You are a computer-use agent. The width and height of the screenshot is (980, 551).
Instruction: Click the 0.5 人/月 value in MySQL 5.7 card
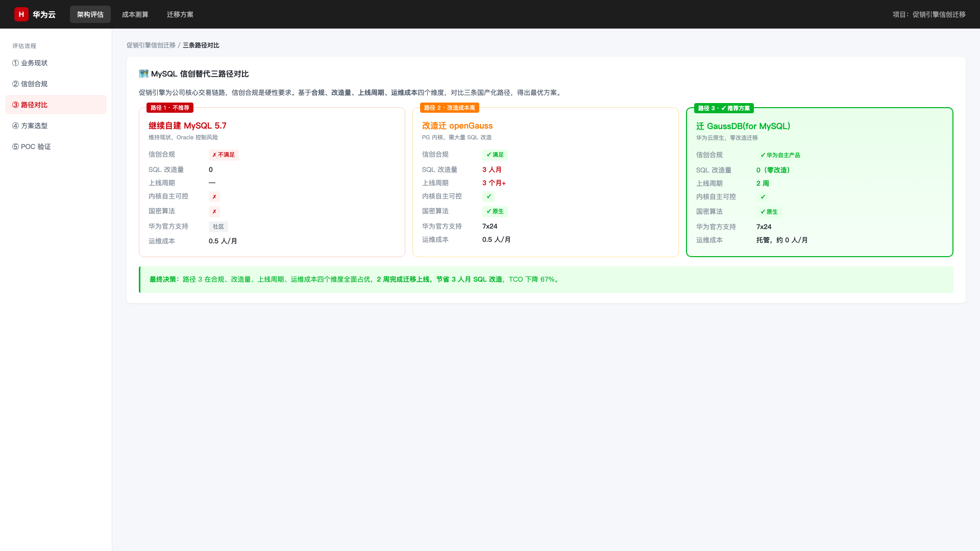(x=223, y=241)
